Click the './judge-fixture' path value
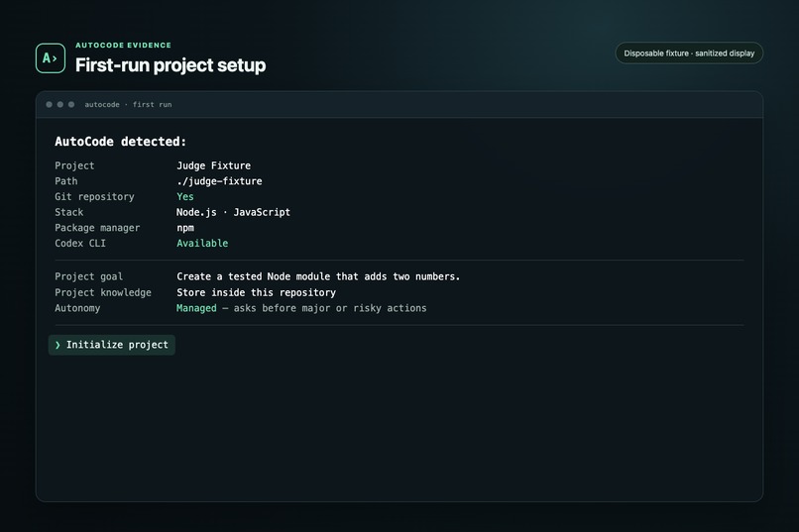799x532 pixels. pos(219,181)
